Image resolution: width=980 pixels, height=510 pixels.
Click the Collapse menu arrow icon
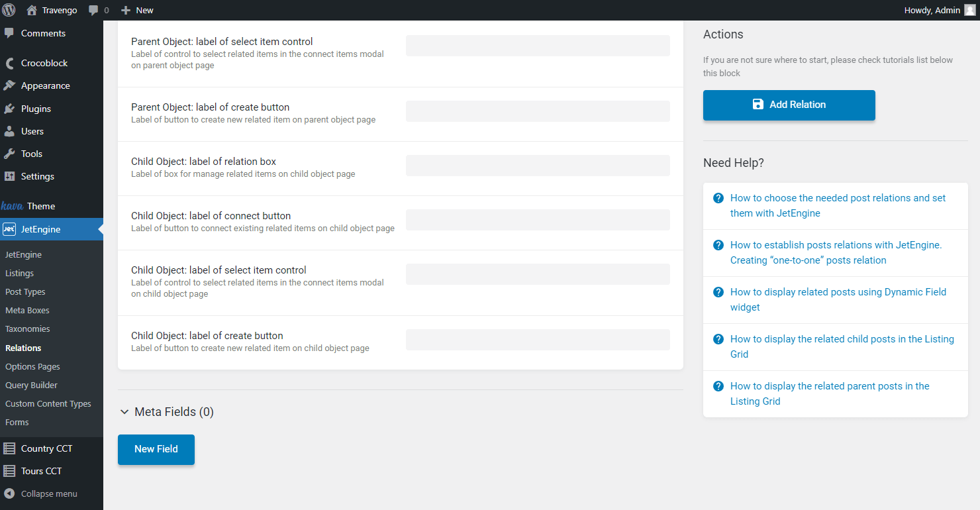[9, 493]
